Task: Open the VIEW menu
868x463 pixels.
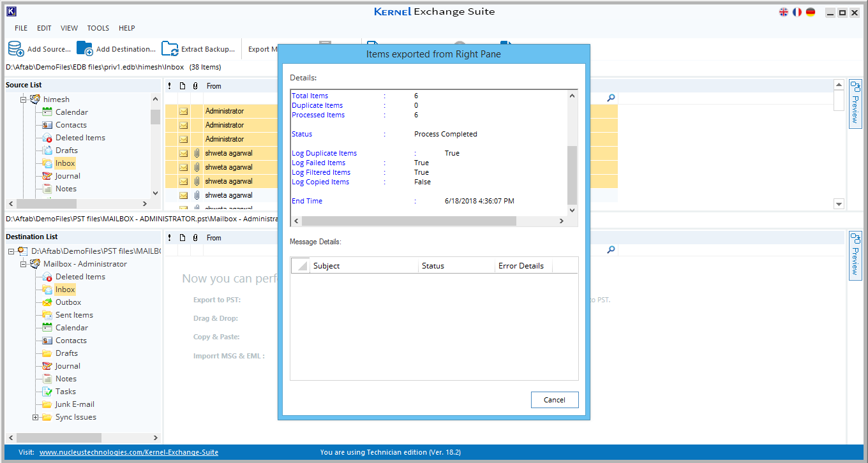Action: point(70,28)
